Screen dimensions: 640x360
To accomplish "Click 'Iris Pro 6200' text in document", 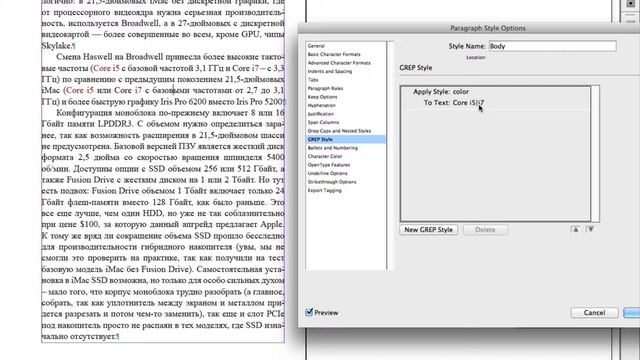I will (183, 102).
